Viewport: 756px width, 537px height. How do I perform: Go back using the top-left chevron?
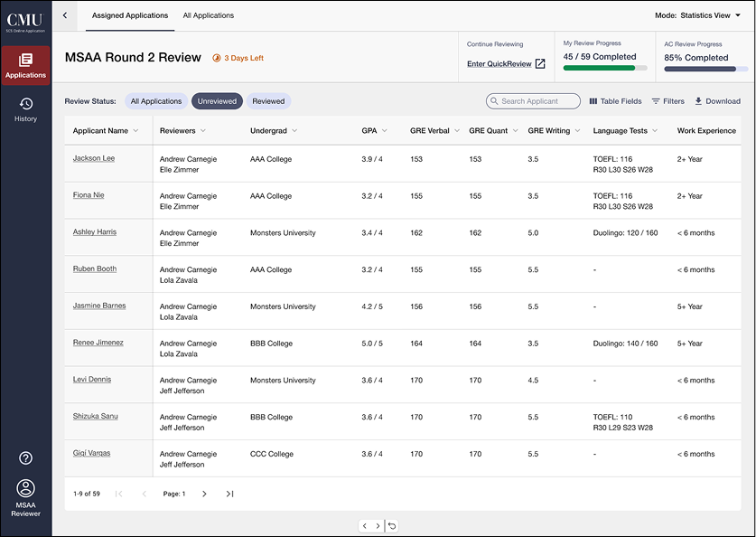tap(65, 15)
